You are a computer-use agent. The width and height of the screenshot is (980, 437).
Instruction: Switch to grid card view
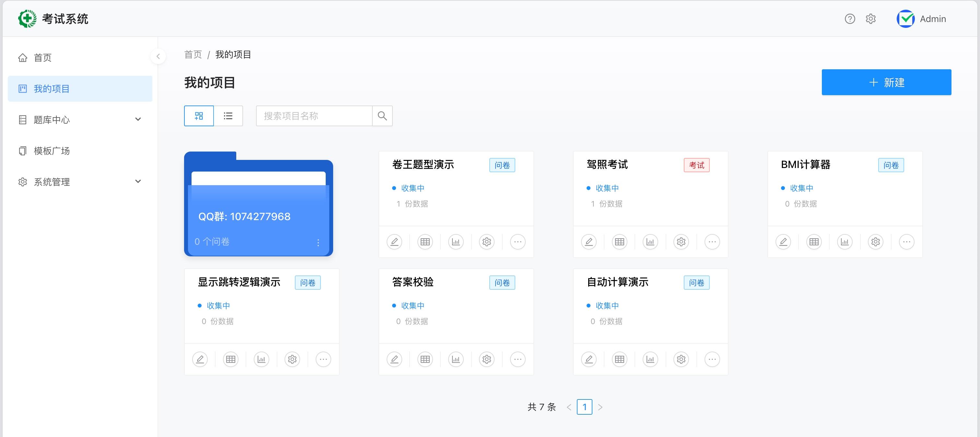pos(199,116)
